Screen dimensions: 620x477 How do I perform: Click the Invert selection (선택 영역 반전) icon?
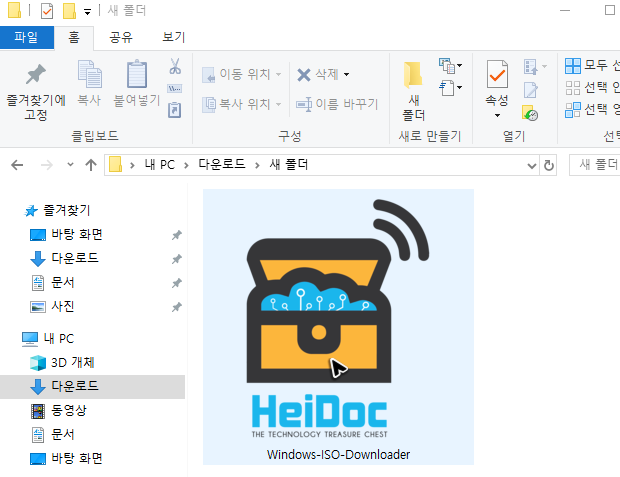573,110
